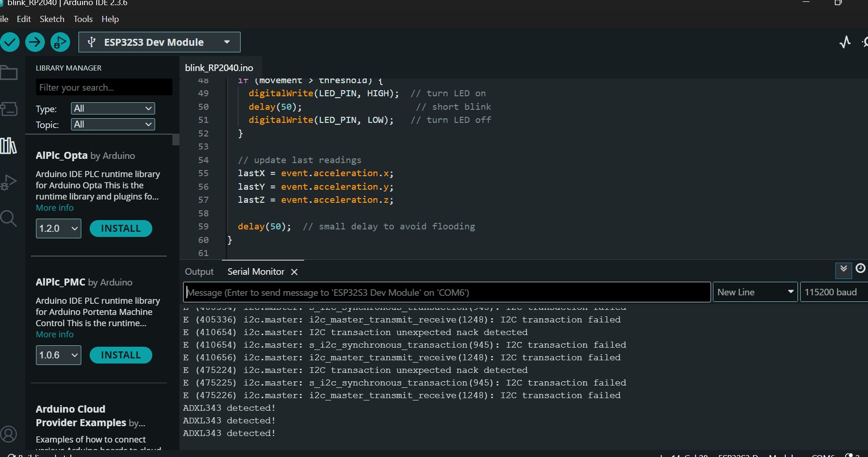Open the Serial Plotter icon
This screenshot has width=868, height=457.
click(845, 42)
